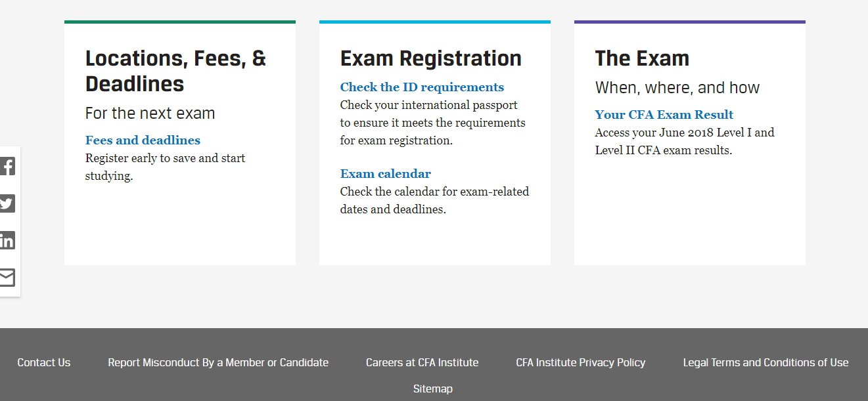Open Report Misconduct By a Member or Candidate
This screenshot has width=868, height=401.
218,362
